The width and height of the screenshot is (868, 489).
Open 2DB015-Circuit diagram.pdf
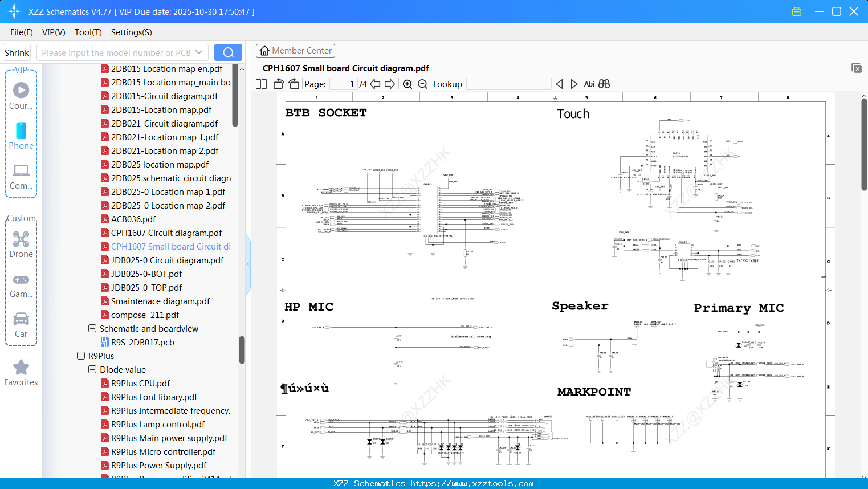point(164,96)
